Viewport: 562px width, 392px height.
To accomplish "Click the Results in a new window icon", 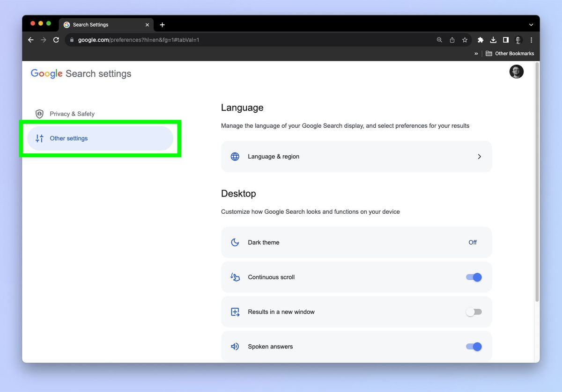I will tap(235, 312).
